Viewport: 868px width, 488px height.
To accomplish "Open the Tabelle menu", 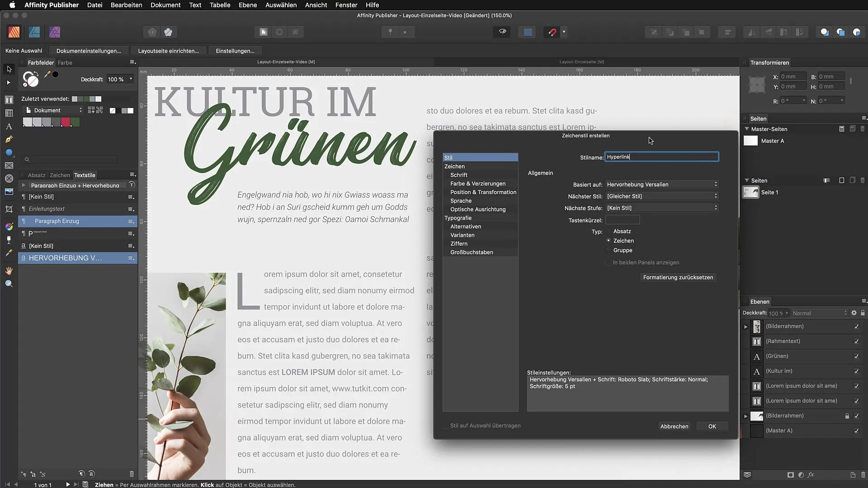I will click(220, 5).
